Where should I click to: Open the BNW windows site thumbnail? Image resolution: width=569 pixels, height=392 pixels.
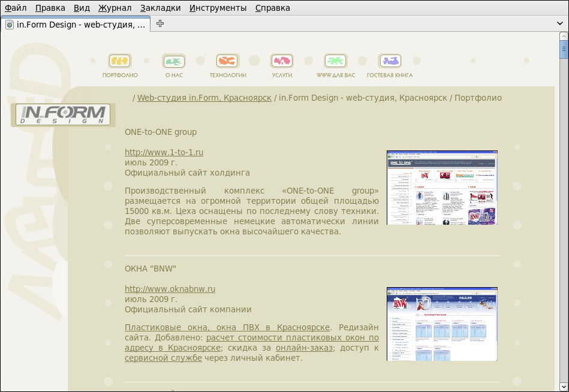(442, 324)
